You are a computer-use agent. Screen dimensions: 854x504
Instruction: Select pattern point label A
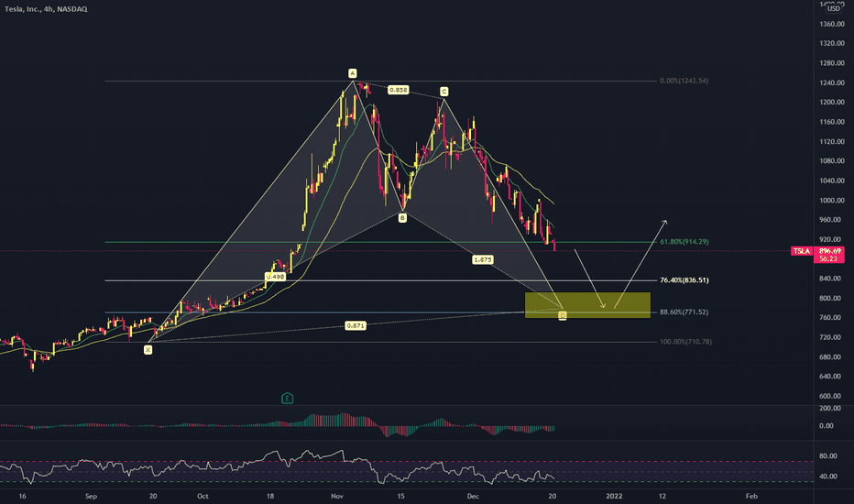[353, 73]
